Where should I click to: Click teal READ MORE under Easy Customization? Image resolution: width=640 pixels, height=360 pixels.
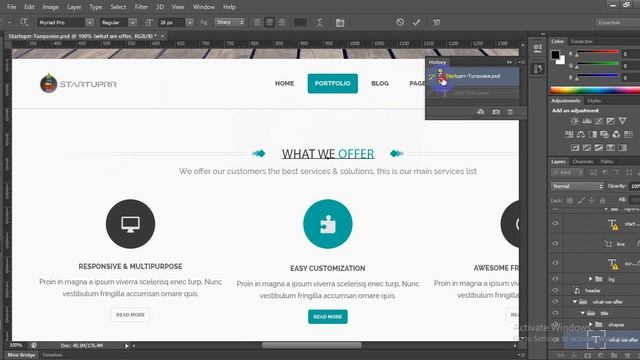tap(328, 317)
